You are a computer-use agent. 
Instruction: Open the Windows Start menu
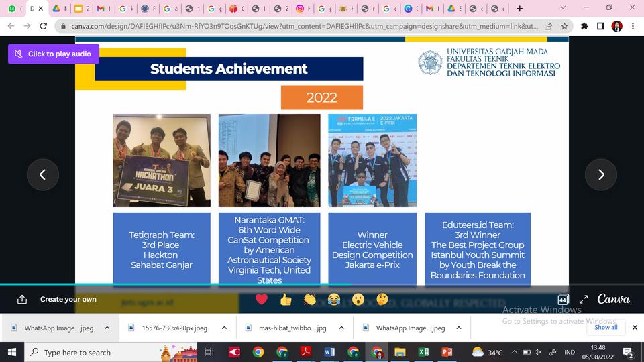coord(12,352)
